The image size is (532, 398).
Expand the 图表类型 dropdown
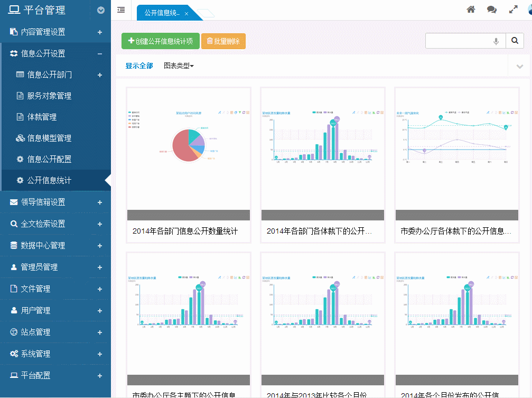[x=179, y=66]
